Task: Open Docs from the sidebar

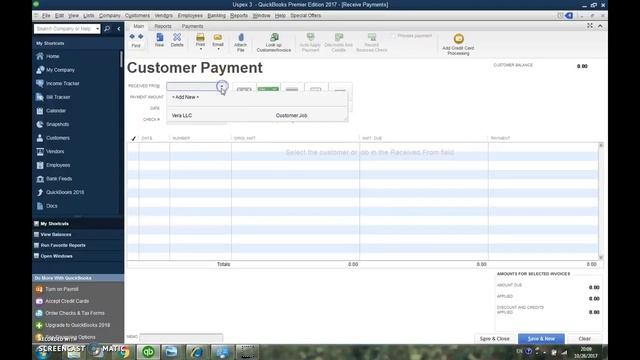Action: click(x=51, y=206)
